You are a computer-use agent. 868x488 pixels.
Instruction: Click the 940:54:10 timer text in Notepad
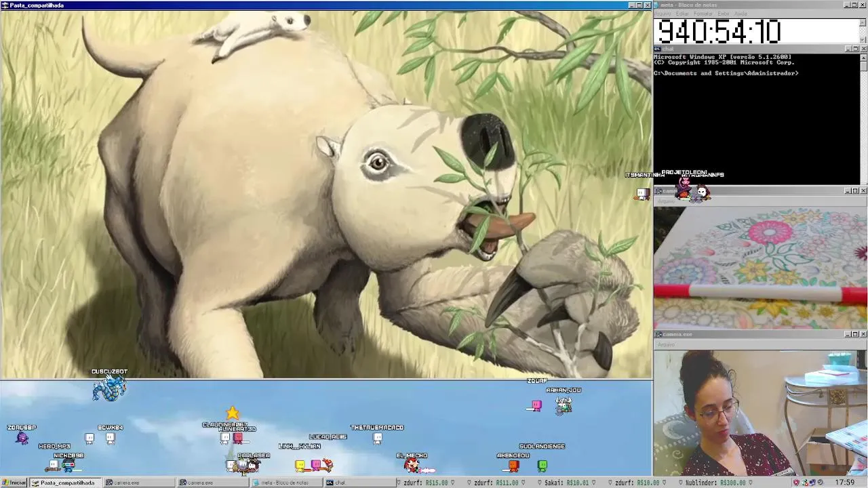719,32
